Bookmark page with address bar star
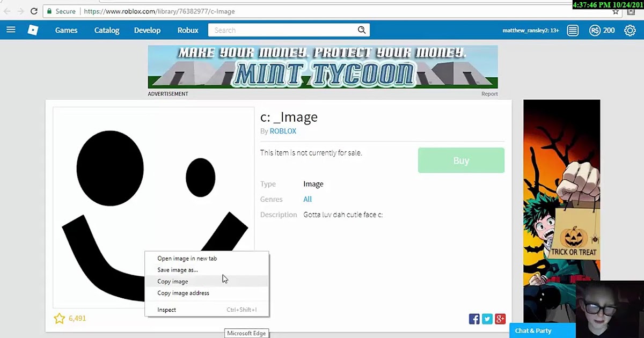Viewport: 644px width, 338px height. 616,11
